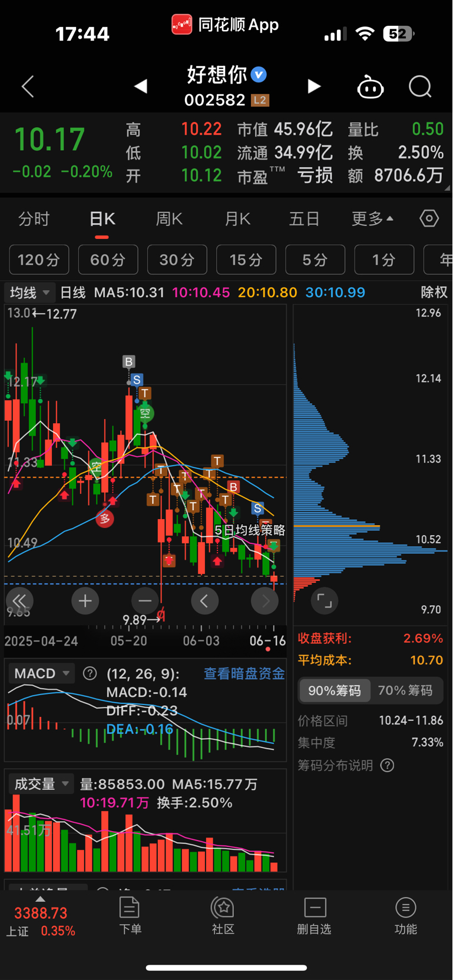Viewport: 453px width, 980px height.
Task: Tap 价格区间 10.24–11.86 value
Action: [411, 720]
